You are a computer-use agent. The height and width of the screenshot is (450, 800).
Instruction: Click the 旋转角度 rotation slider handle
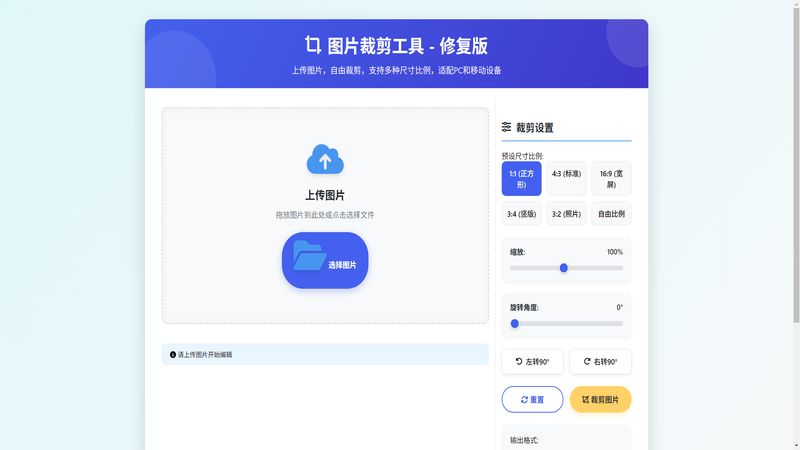(x=515, y=323)
